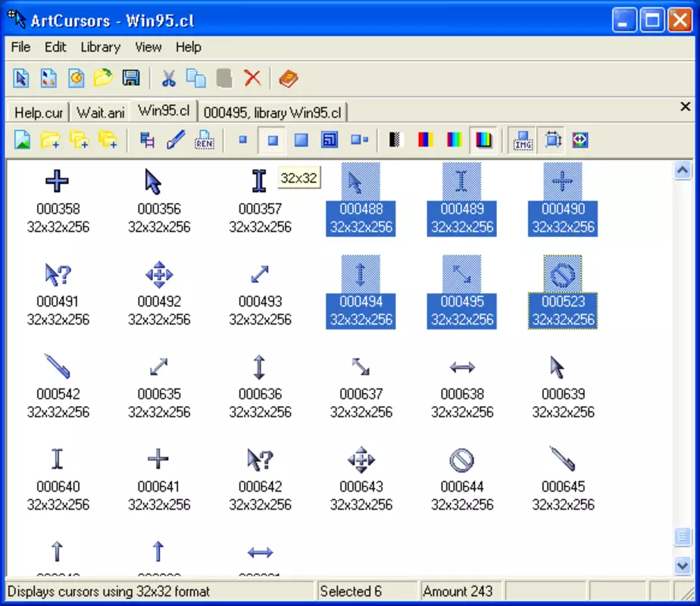The height and width of the screenshot is (606, 700).
Task: Open the View menu
Action: [148, 47]
